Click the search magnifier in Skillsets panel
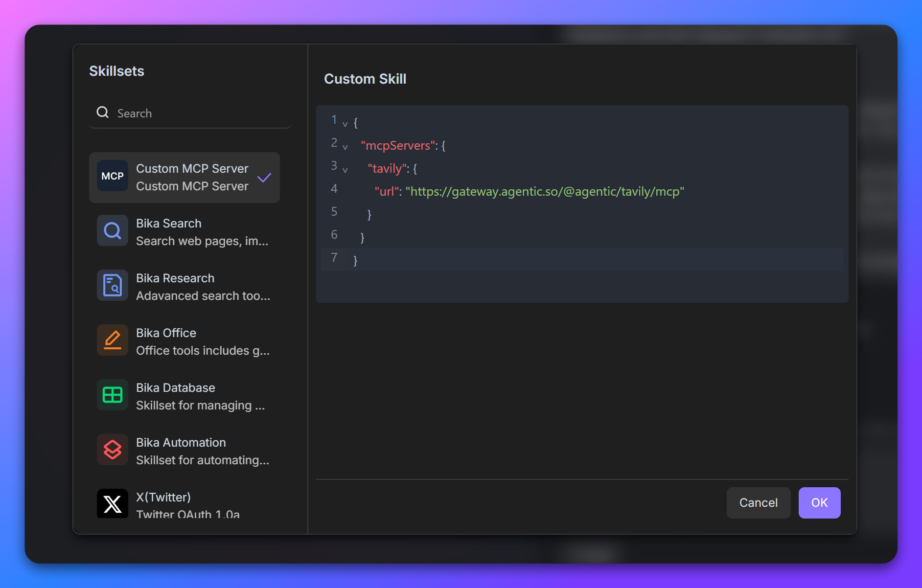 coord(103,112)
